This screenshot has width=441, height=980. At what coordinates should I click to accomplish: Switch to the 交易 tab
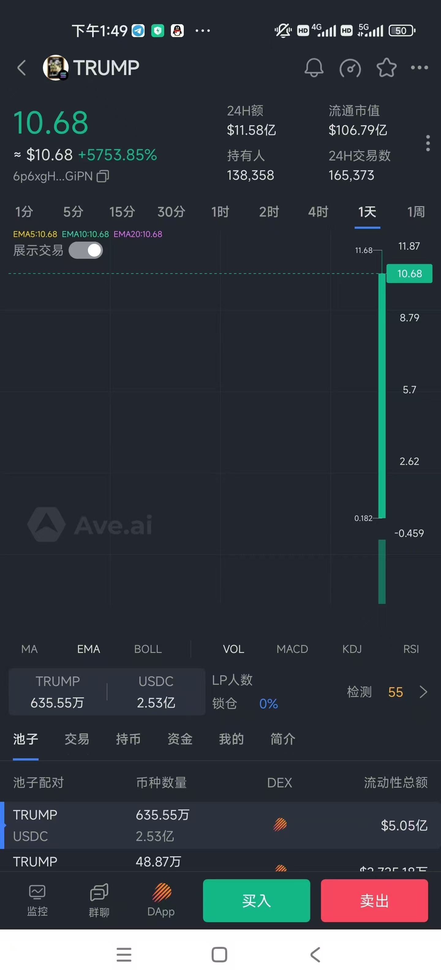[77, 739]
